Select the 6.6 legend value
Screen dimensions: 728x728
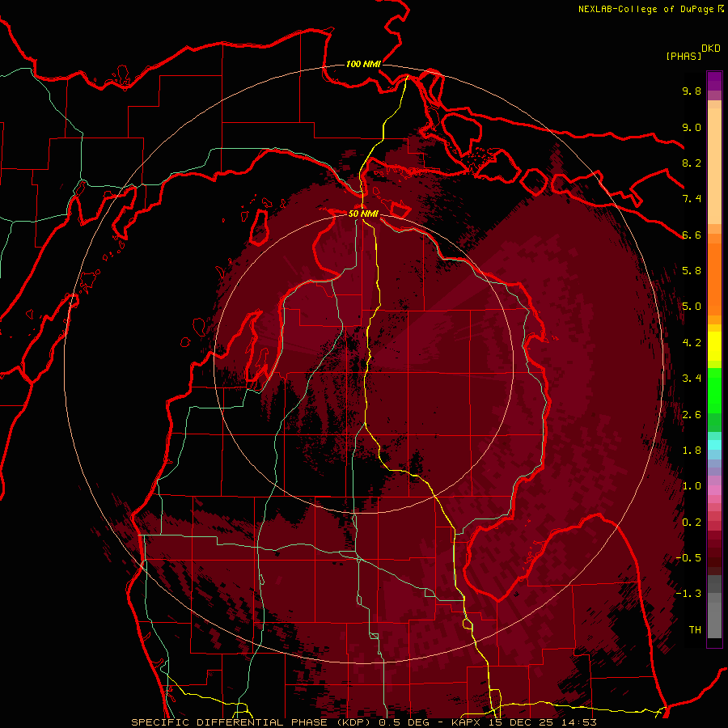[x=692, y=235]
